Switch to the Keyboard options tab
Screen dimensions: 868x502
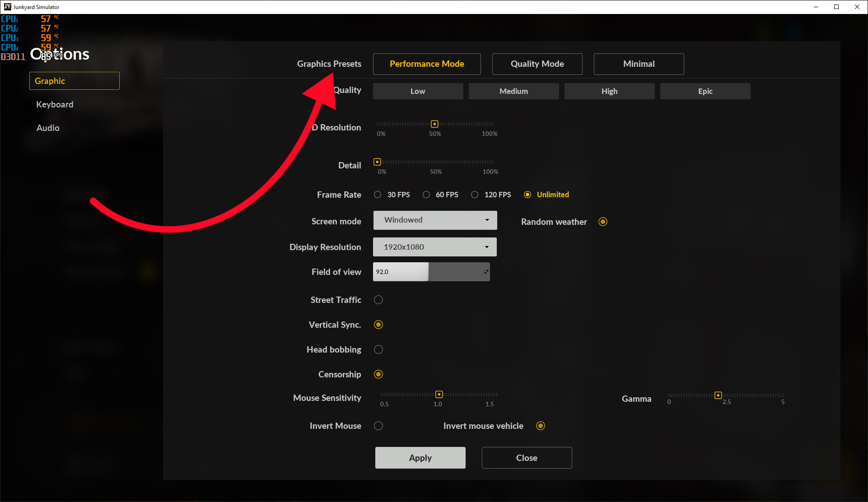click(55, 104)
